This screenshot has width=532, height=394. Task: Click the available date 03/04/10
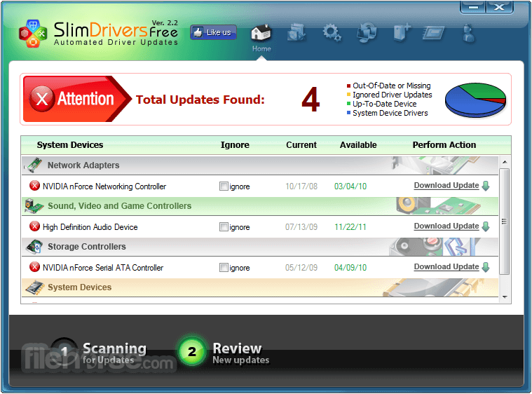(350, 186)
